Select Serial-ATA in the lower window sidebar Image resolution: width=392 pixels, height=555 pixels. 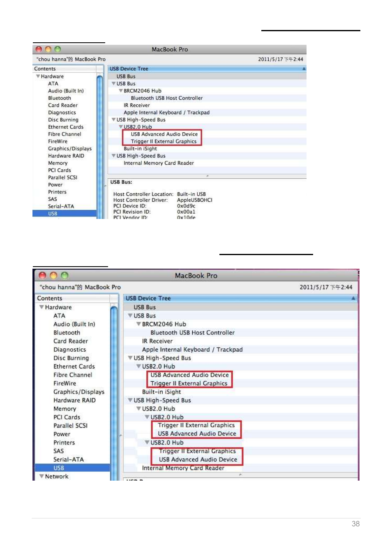[69, 460]
